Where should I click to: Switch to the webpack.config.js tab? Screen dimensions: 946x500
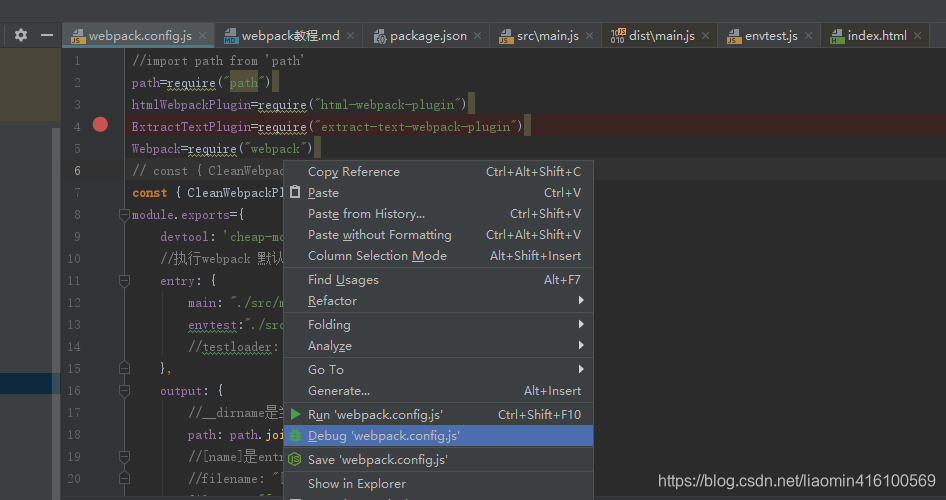click(x=140, y=36)
